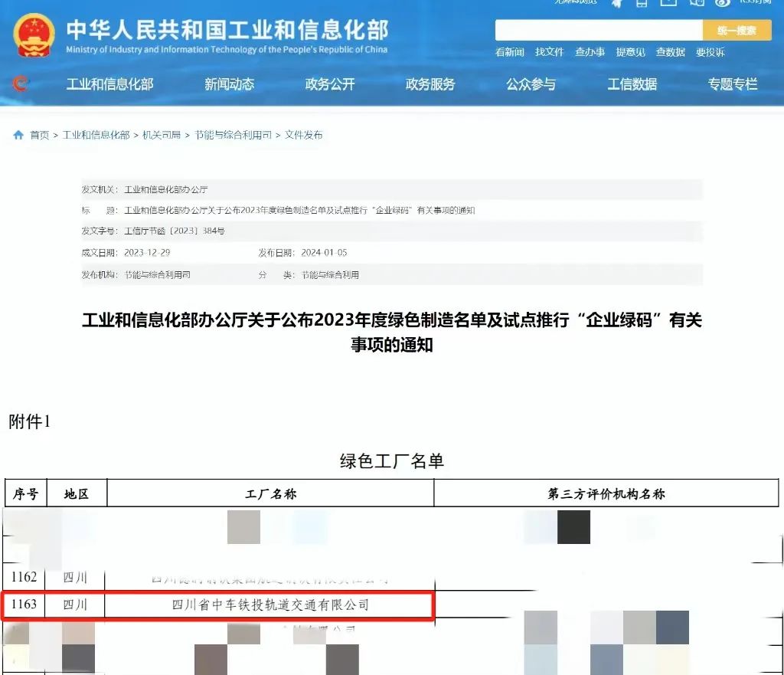Open 查办事 quick link
The height and width of the screenshot is (675, 784).
(590, 52)
